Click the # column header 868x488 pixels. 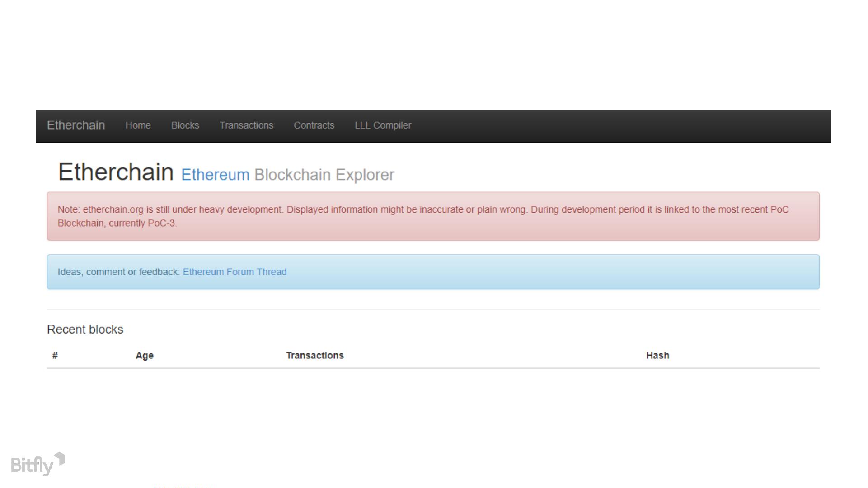point(55,355)
